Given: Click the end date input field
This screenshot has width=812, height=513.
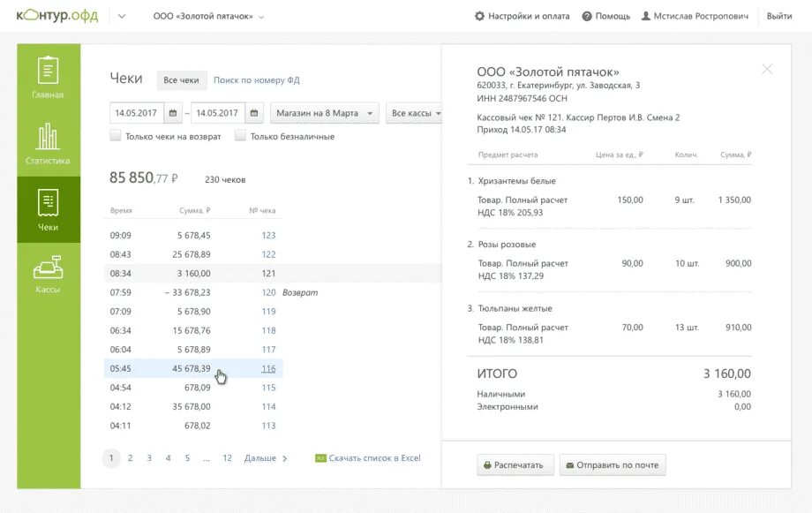Looking at the screenshot, I should point(218,113).
